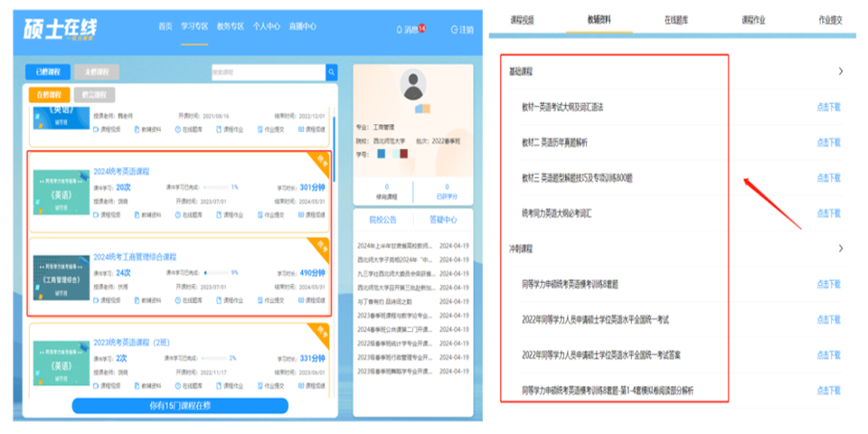Screen dimensions: 868x434
Task: Download 教材三 英语题型解题技巧及专项训练800题
Action: click(828, 178)
